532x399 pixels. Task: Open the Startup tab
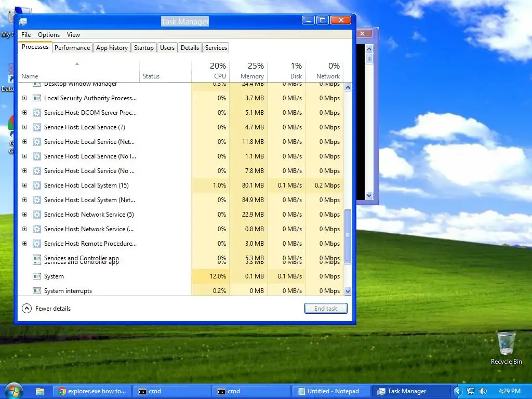[144, 48]
